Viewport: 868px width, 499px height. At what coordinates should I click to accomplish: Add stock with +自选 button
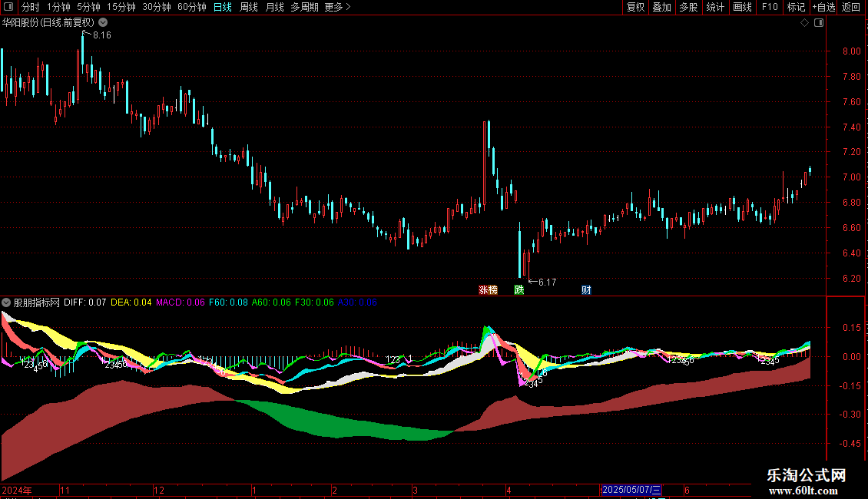[823, 7]
